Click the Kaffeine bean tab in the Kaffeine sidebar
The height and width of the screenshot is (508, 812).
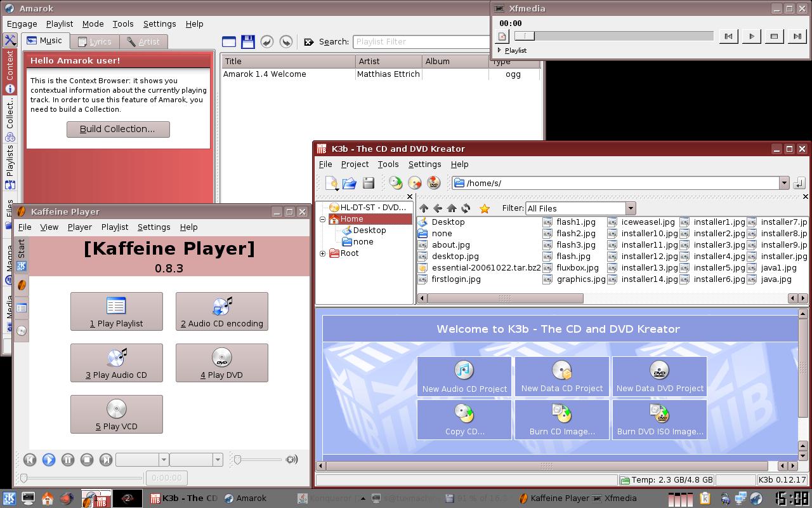pyautogui.click(x=22, y=285)
